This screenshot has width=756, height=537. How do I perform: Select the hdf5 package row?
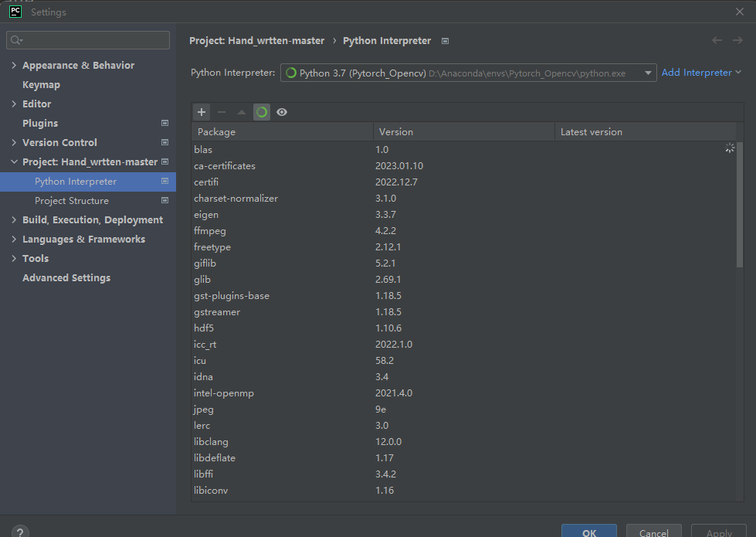pyautogui.click(x=463, y=328)
